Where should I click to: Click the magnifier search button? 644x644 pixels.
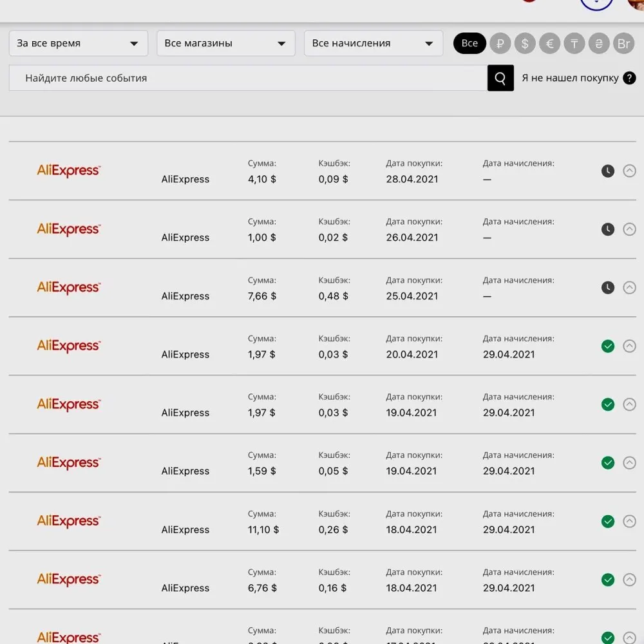(x=500, y=78)
